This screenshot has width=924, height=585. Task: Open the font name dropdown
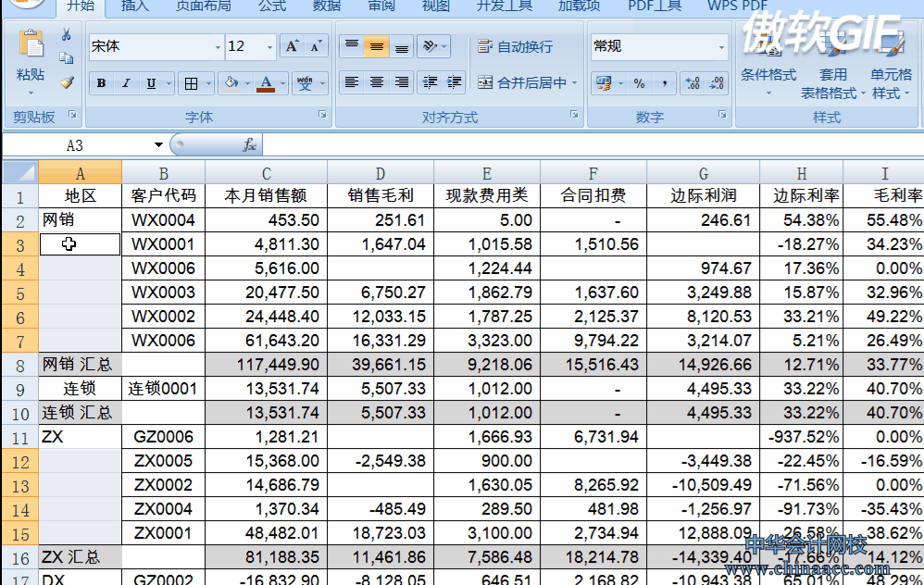(218, 46)
